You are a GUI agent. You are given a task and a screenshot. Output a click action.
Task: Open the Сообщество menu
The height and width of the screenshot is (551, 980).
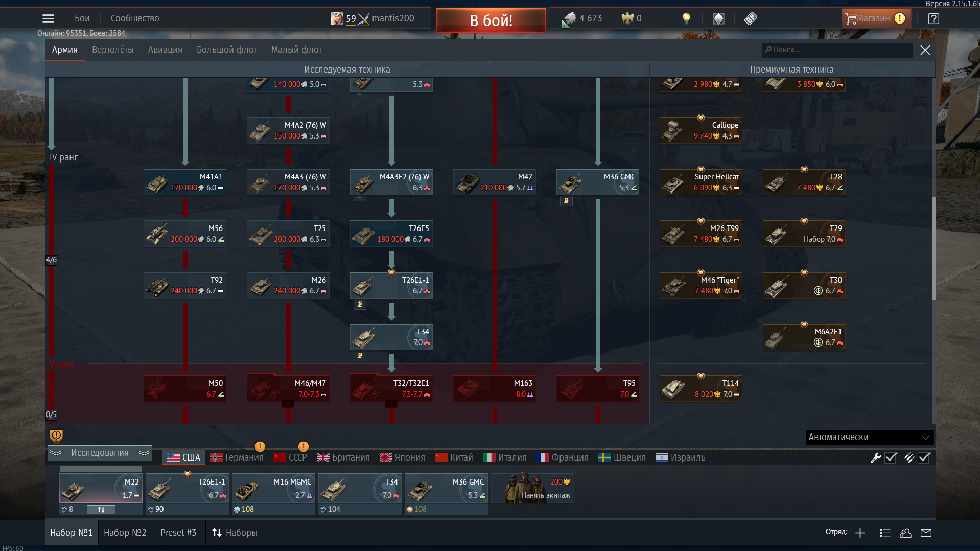[135, 18]
